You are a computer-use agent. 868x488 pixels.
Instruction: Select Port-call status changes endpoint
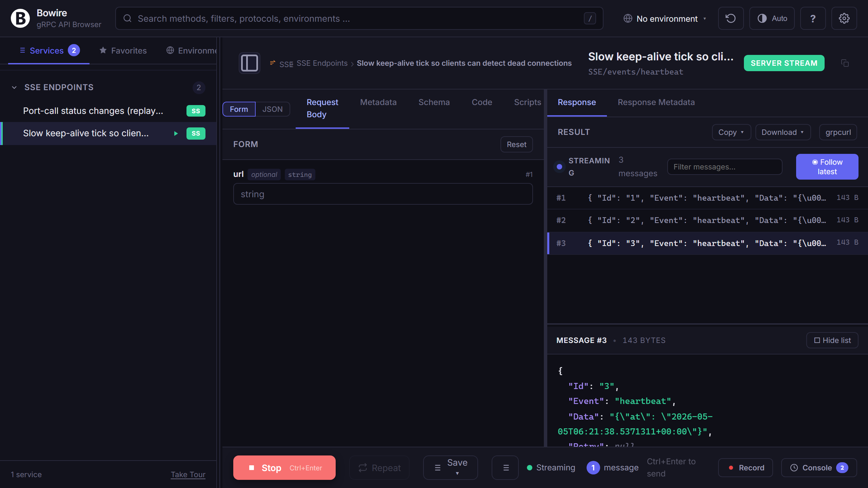[108, 111]
